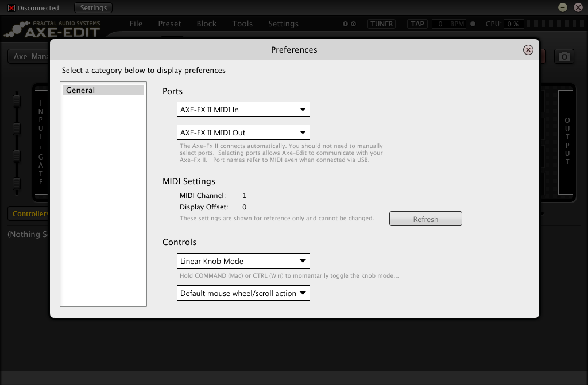The image size is (588, 385).
Task: Click the Settings button in title bar
Action: (x=94, y=8)
